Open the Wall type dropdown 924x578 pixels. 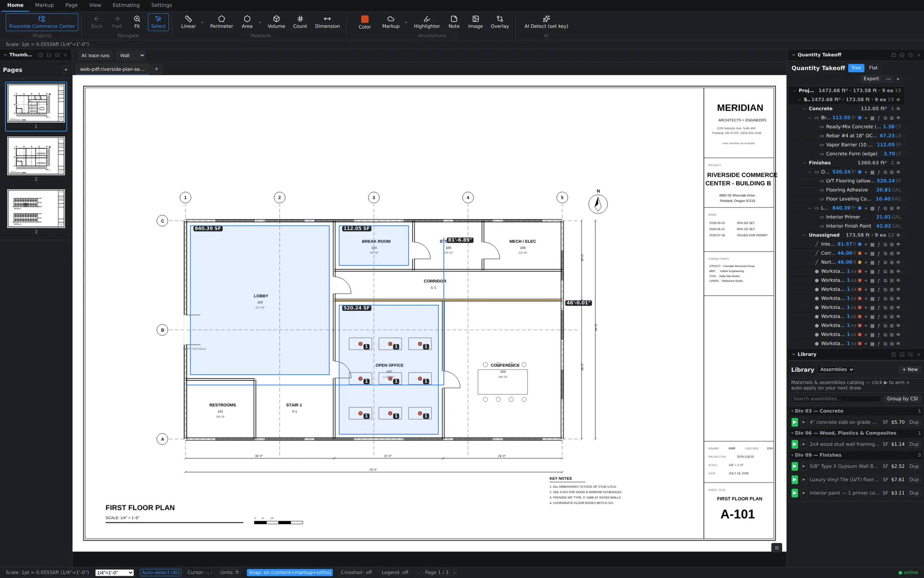click(131, 55)
